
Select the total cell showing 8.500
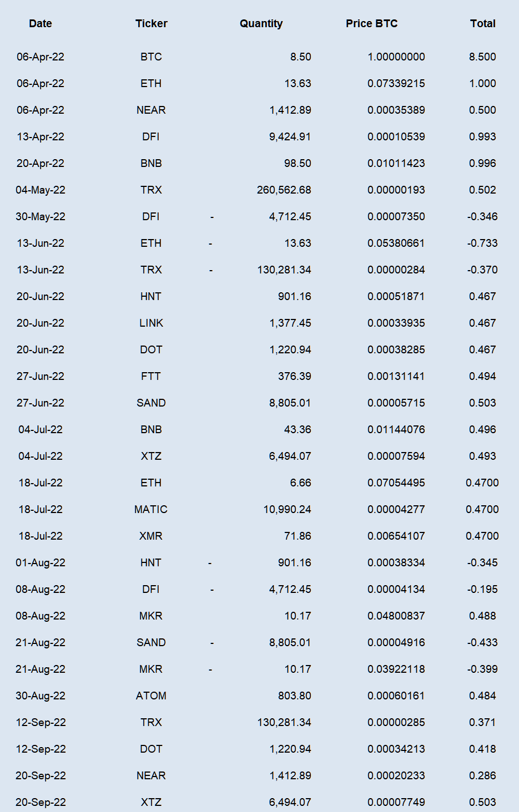pyautogui.click(x=482, y=57)
